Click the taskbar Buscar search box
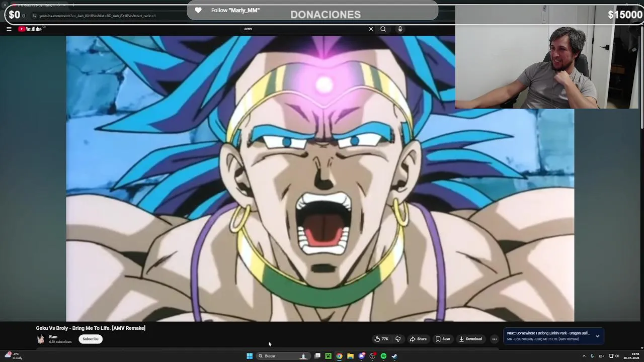The image size is (644, 362). 283,356
